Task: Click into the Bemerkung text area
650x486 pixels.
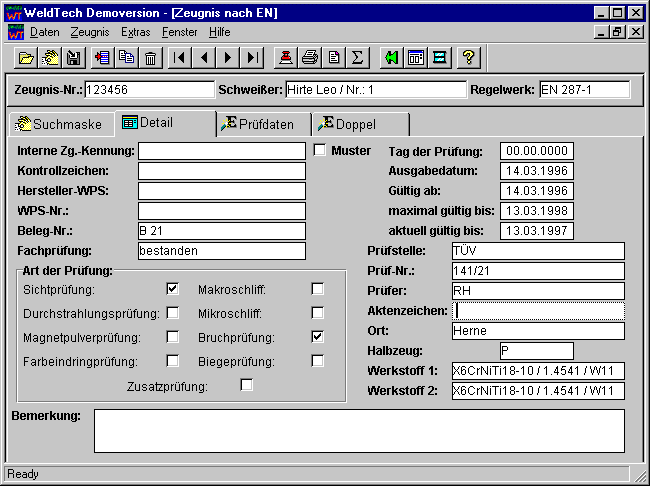Action: click(x=359, y=431)
